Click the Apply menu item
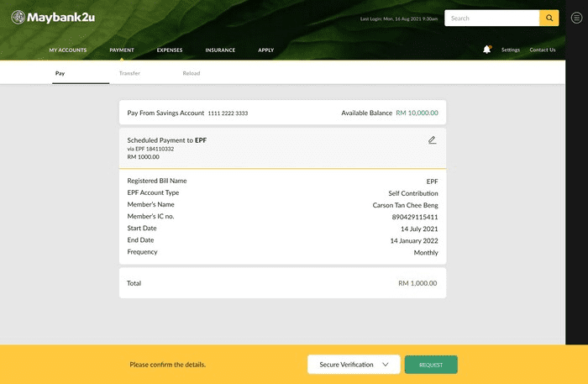588x384 pixels. pos(266,50)
